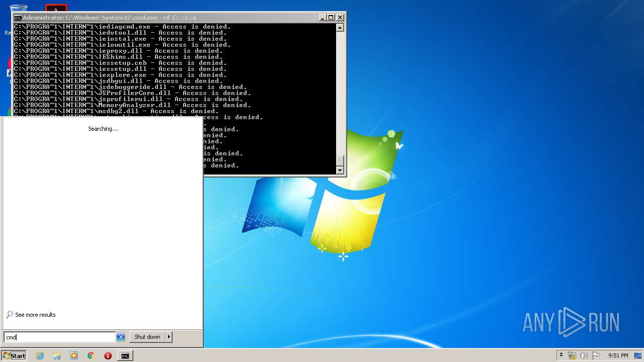
Task: Click cmd scrollbar down arrow
Action: tap(340, 170)
